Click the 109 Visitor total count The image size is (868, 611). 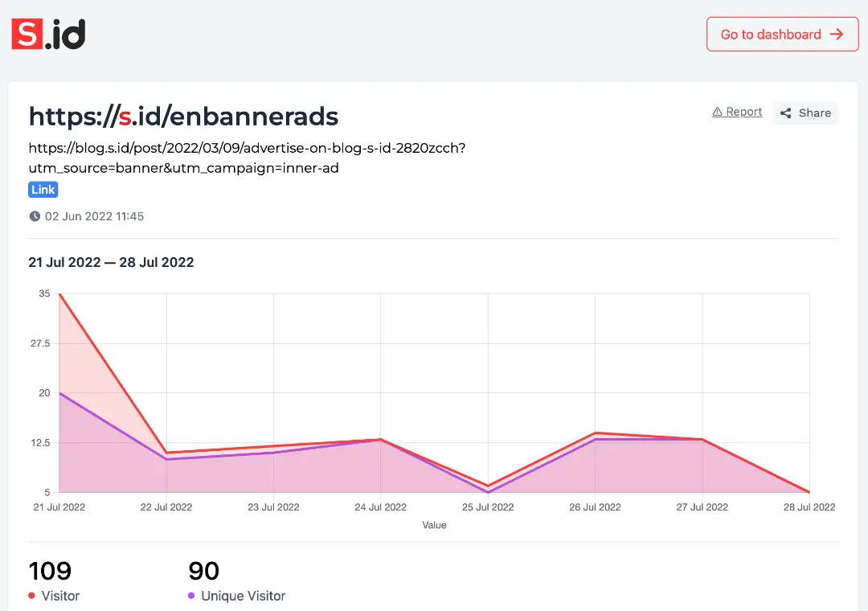tap(50, 571)
